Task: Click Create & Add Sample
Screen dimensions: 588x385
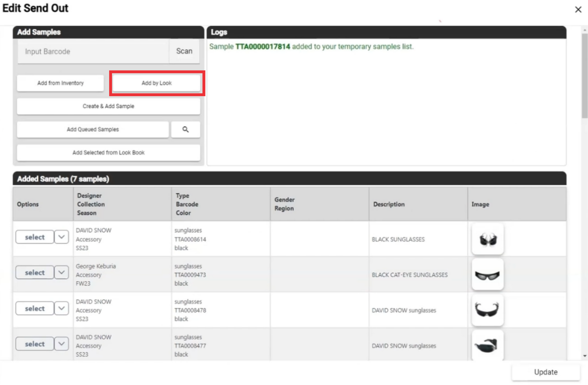Action: pyautogui.click(x=108, y=106)
